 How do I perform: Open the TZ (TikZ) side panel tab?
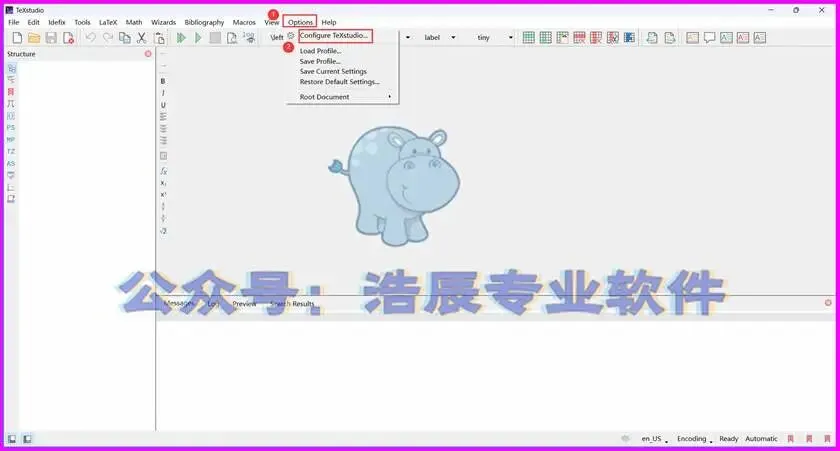click(x=11, y=152)
